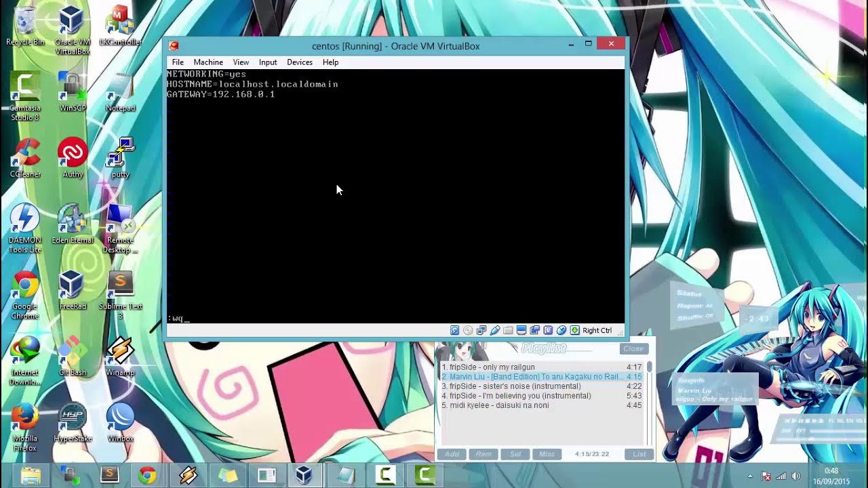Switch to Winamp from the taskbar

187,475
